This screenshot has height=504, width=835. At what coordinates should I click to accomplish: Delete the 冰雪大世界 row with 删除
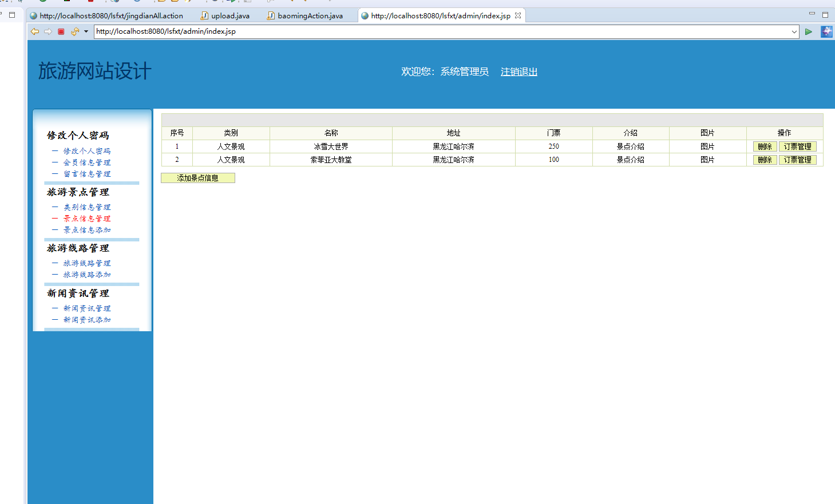pos(765,146)
